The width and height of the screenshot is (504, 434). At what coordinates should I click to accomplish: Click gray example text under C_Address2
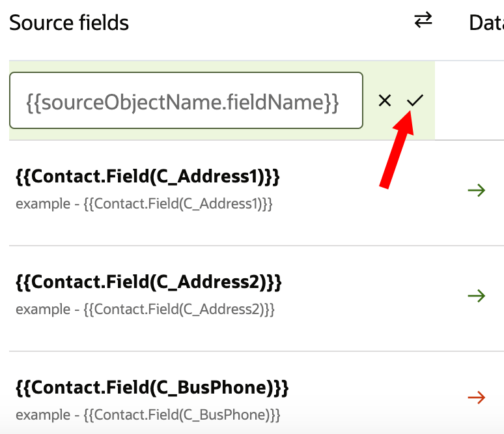coord(145,310)
